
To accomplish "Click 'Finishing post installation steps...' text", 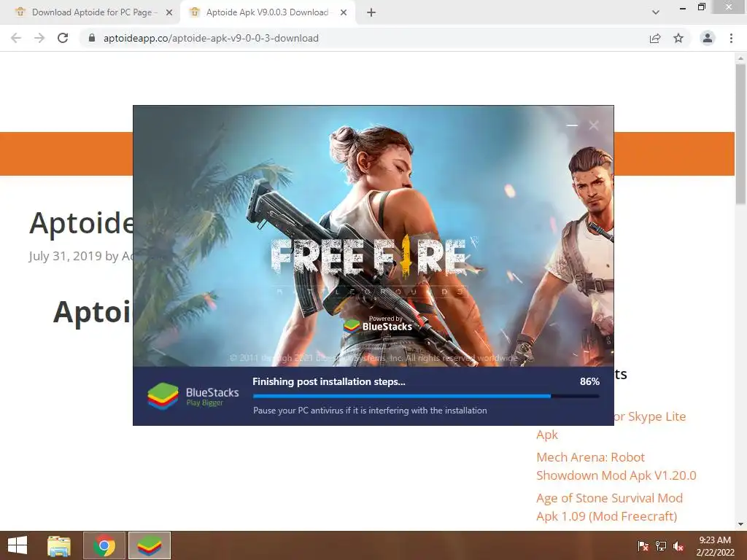I will [329, 381].
